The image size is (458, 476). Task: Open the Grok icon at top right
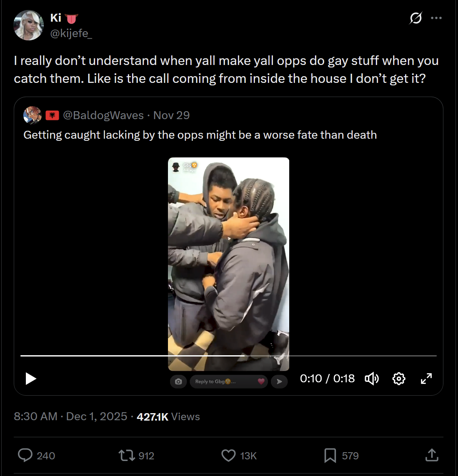415,18
